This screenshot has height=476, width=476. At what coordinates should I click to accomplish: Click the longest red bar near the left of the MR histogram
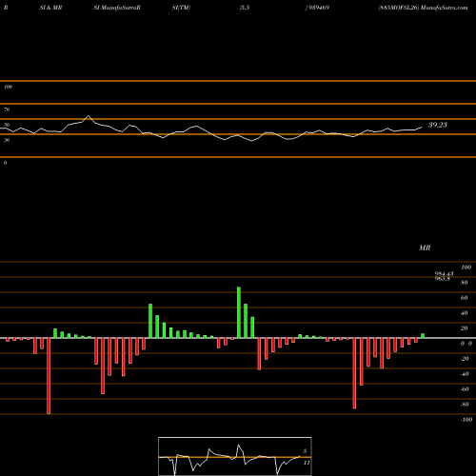click(49, 376)
